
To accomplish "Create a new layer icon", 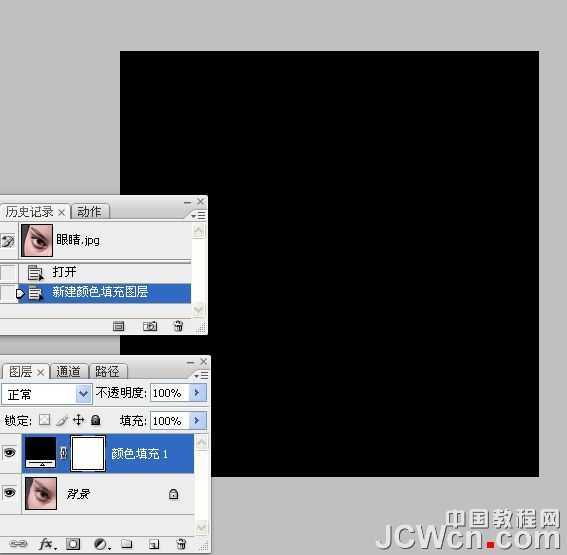I will pyautogui.click(x=154, y=543).
